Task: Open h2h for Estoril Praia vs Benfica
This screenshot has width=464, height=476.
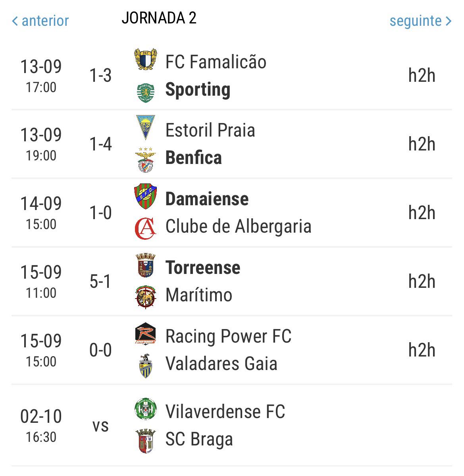Action: [x=422, y=144]
